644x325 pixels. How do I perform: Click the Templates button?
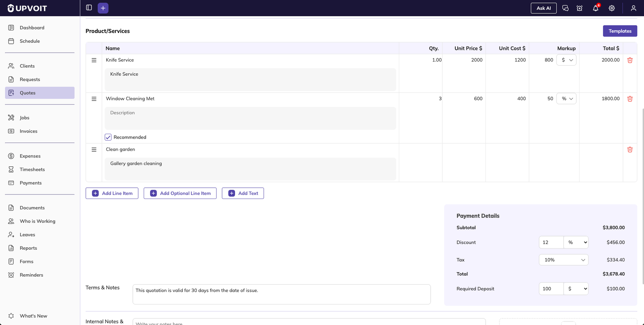pos(619,31)
